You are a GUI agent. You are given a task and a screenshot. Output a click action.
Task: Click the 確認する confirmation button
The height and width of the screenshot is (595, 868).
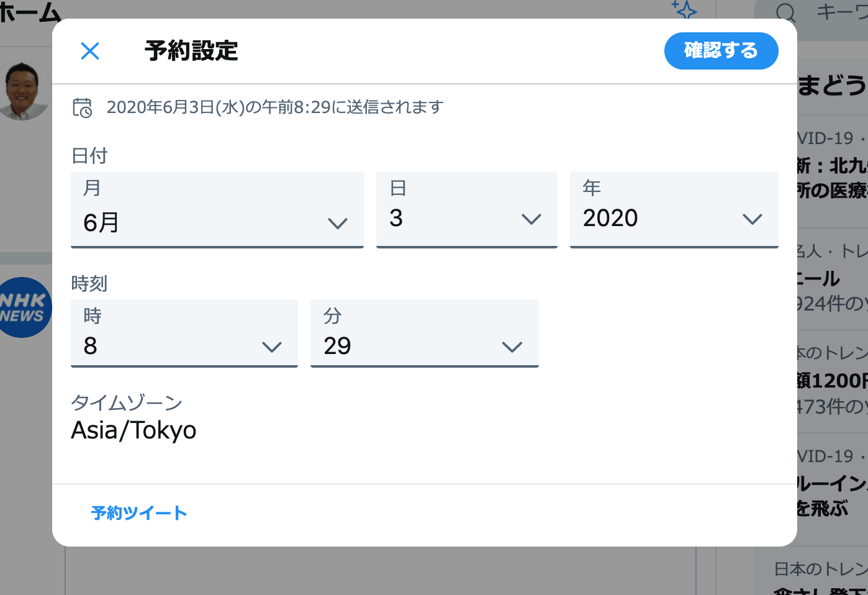pyautogui.click(x=721, y=51)
